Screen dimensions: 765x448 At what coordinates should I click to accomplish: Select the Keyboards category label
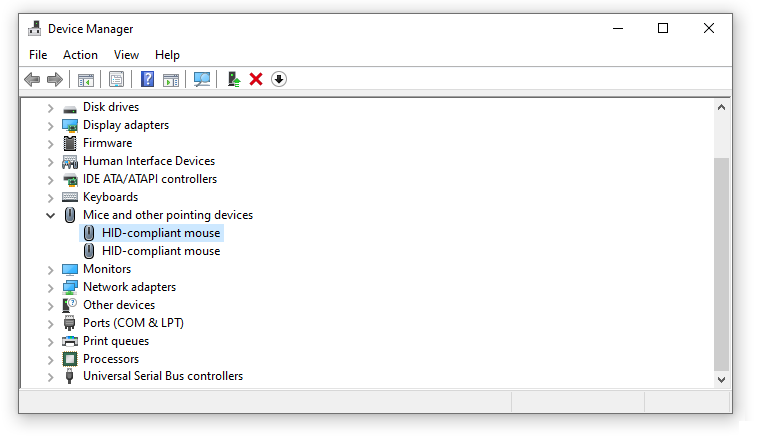point(110,197)
